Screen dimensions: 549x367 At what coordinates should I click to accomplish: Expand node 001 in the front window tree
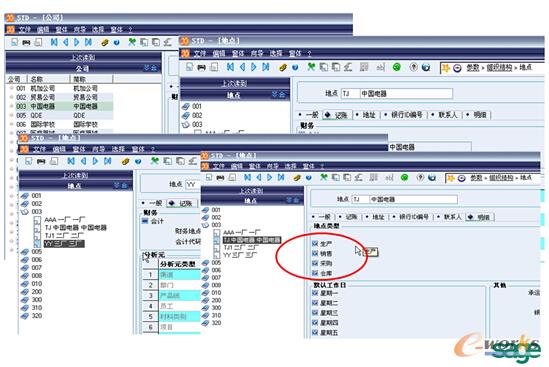click(206, 210)
